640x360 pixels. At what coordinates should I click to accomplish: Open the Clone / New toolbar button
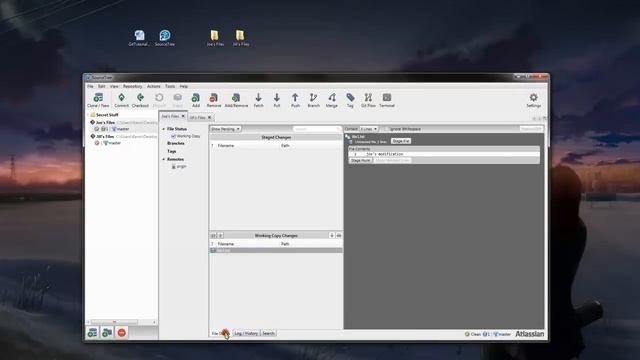coord(98,100)
